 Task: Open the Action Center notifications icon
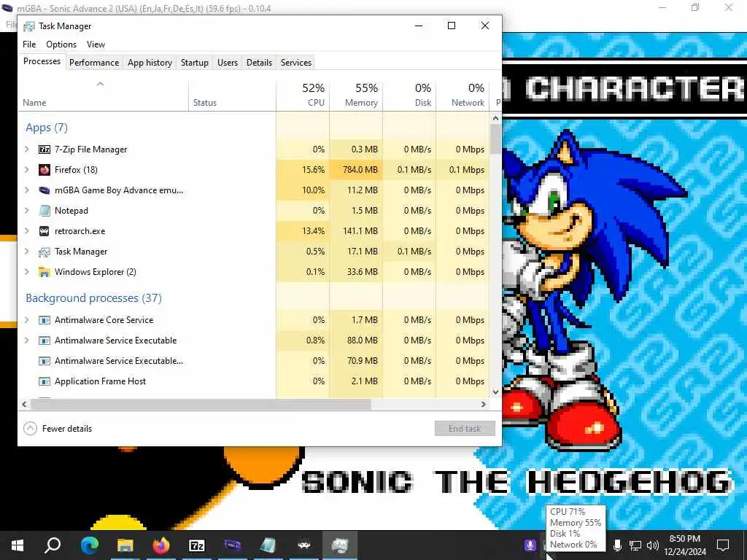723,545
